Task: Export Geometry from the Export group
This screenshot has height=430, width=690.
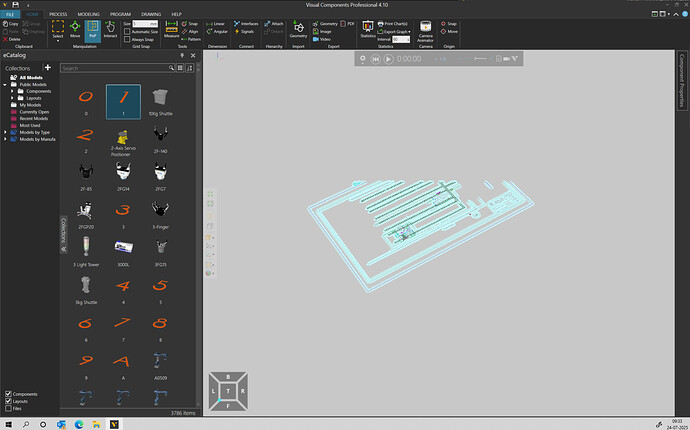Action: [x=325, y=24]
